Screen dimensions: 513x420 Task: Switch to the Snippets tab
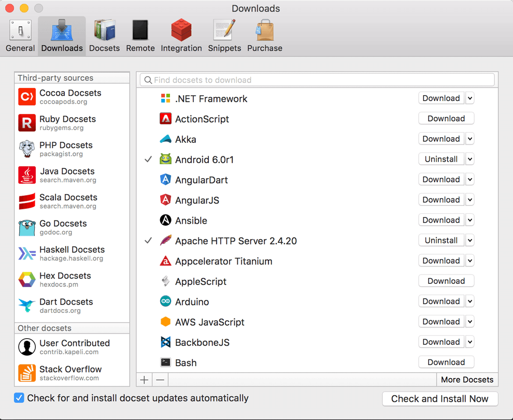[x=224, y=36]
